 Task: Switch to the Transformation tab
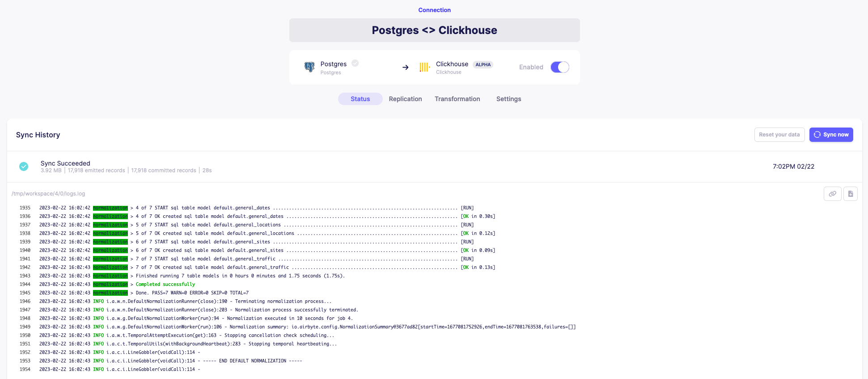click(457, 99)
